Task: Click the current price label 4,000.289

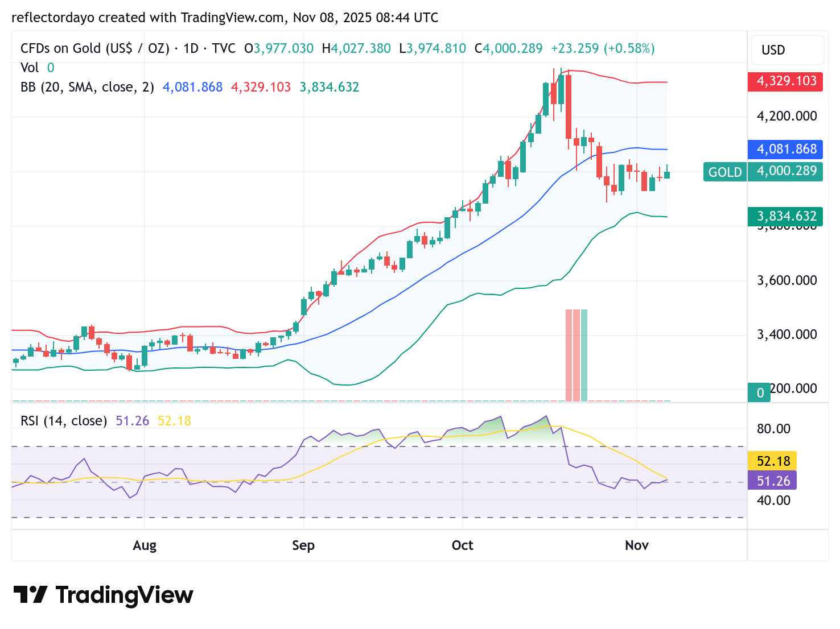Action: tap(785, 171)
